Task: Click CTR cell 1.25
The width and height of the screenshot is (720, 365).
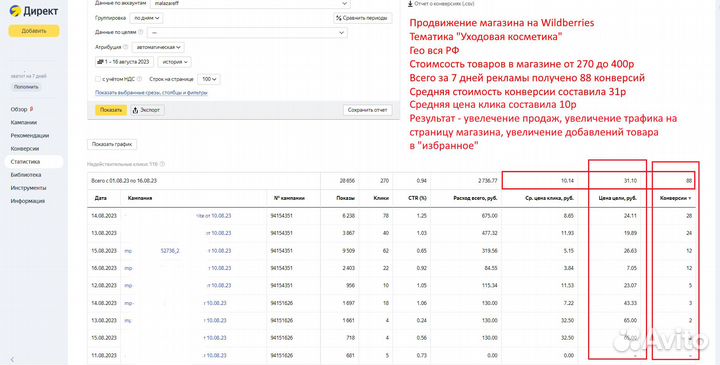Action: (422, 216)
